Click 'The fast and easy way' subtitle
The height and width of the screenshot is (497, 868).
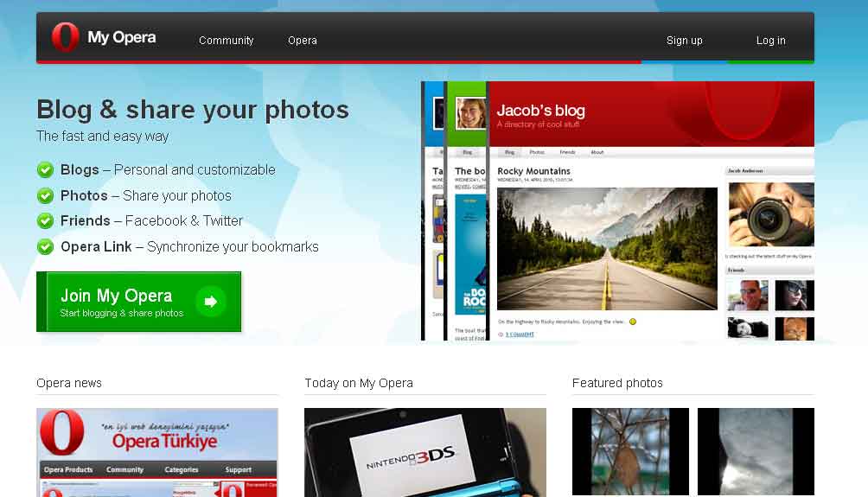[x=102, y=137]
